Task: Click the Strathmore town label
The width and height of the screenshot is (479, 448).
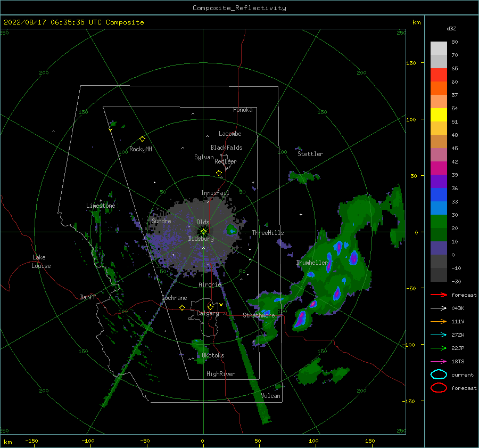Action: point(259,315)
